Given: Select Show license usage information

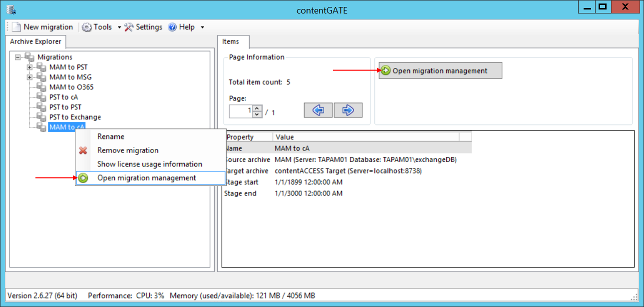Looking at the screenshot, I should point(149,164).
